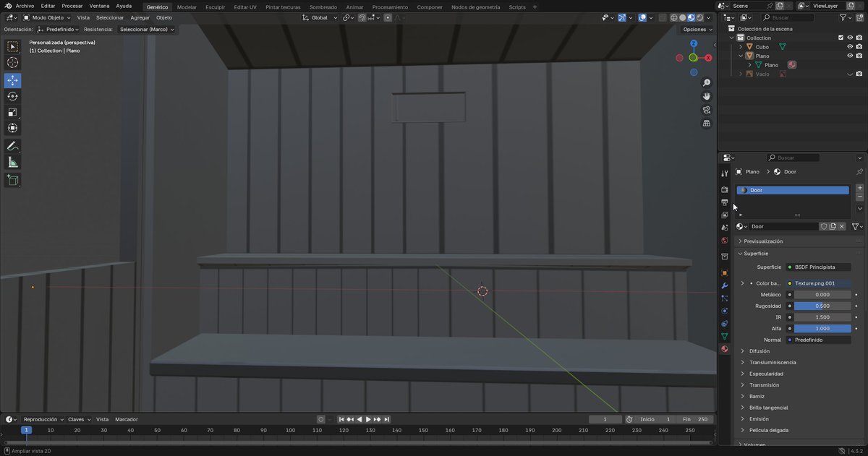Uncheck the Collection exclude checkbox
The height and width of the screenshot is (456, 868).
[841, 38]
